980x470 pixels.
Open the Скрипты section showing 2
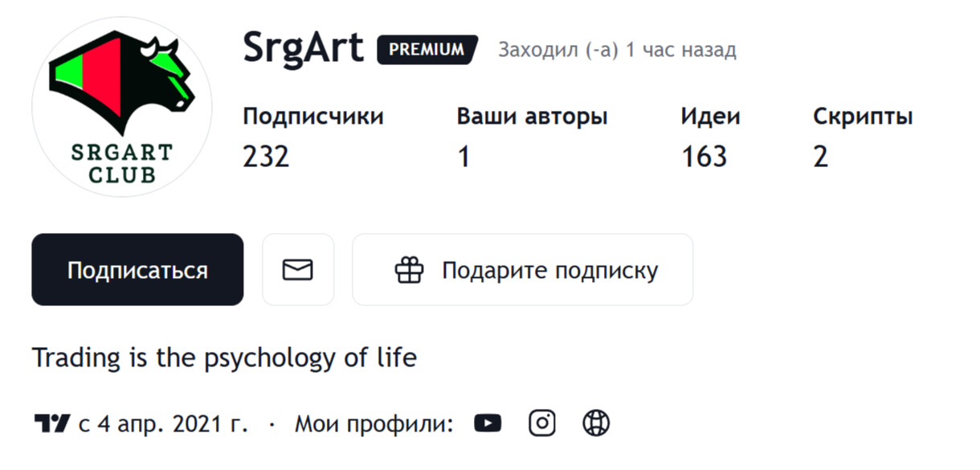(863, 116)
